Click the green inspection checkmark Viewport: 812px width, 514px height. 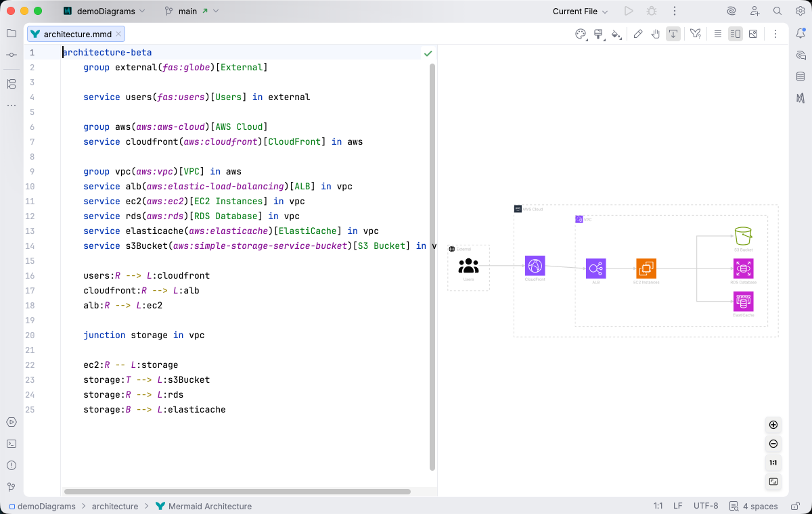click(x=428, y=53)
